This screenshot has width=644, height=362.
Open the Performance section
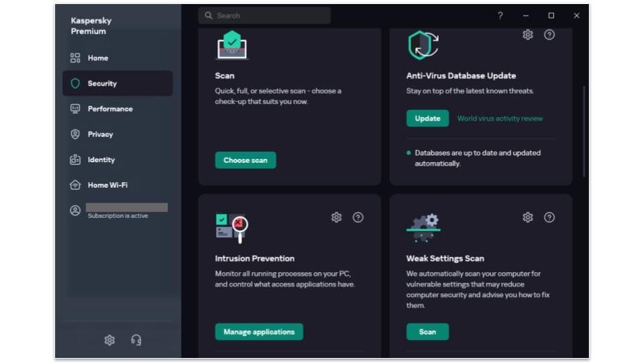[x=109, y=109]
